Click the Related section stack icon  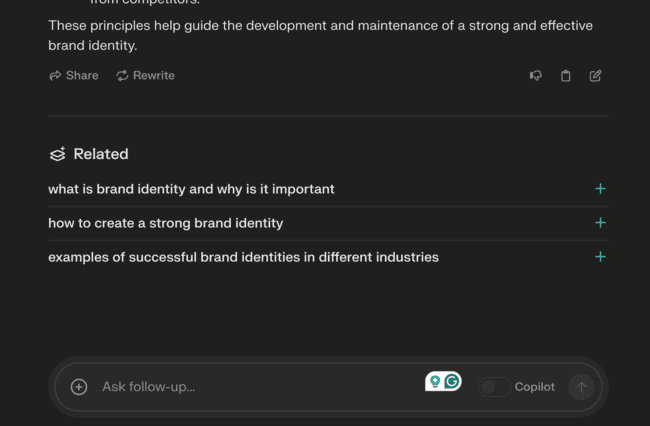pyautogui.click(x=57, y=154)
